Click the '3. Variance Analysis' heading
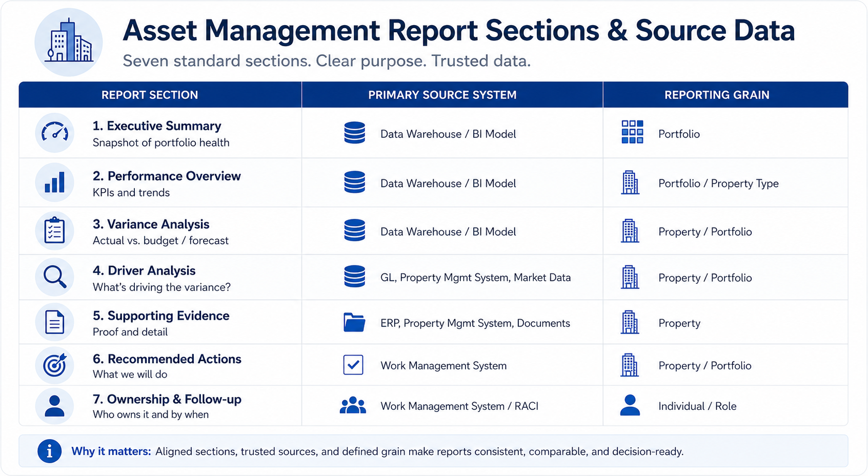The width and height of the screenshot is (868, 476). (151, 224)
